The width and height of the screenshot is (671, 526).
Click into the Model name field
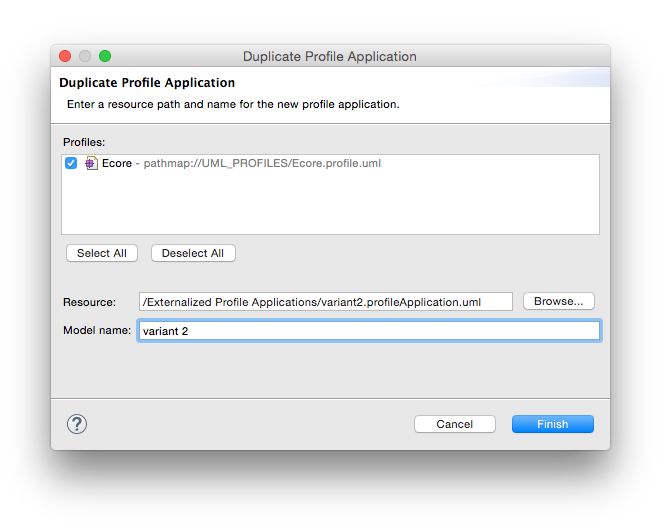(369, 330)
